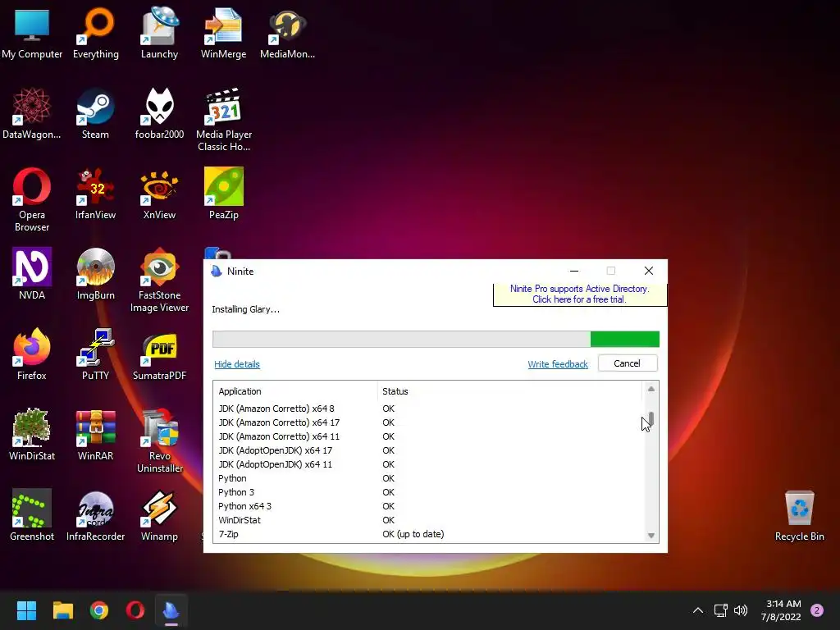Image resolution: width=840 pixels, height=630 pixels.
Task: Select the Python x64 3 row
Action: pos(427,506)
